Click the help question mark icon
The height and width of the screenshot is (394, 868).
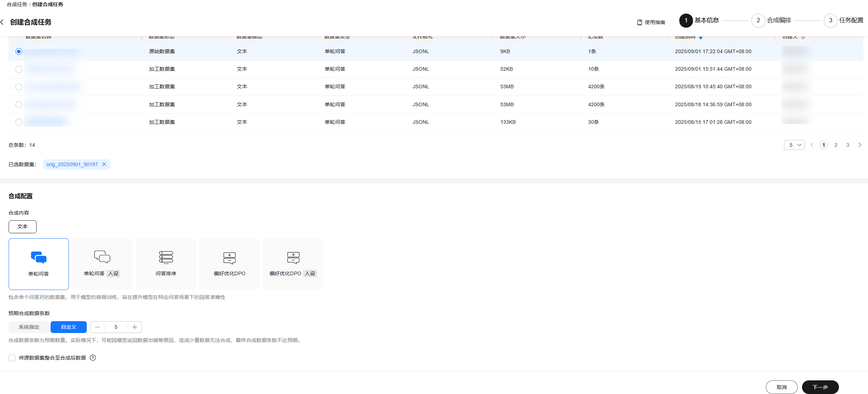(x=93, y=358)
